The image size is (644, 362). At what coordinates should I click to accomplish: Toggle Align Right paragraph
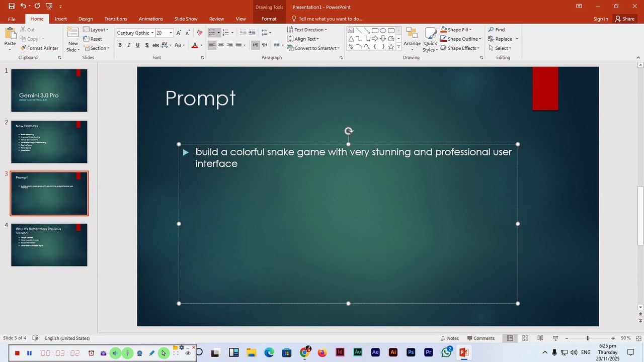click(230, 45)
